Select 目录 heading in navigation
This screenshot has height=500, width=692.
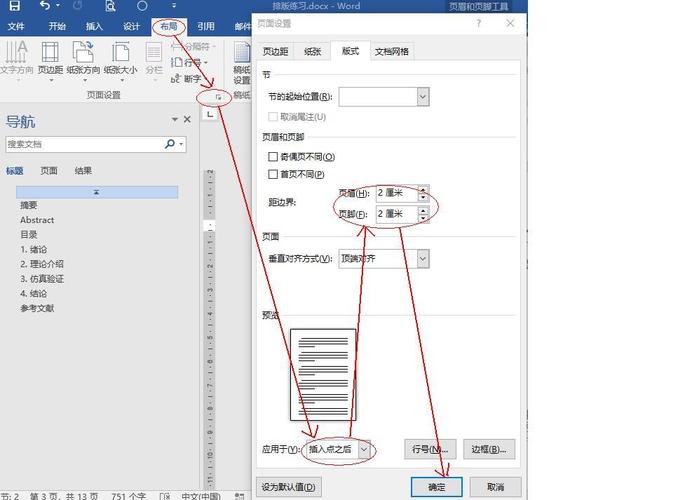click(x=29, y=235)
